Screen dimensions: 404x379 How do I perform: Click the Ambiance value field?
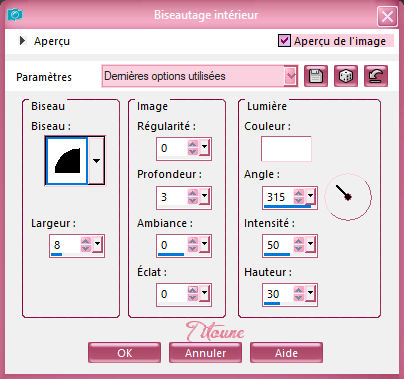tap(172, 245)
